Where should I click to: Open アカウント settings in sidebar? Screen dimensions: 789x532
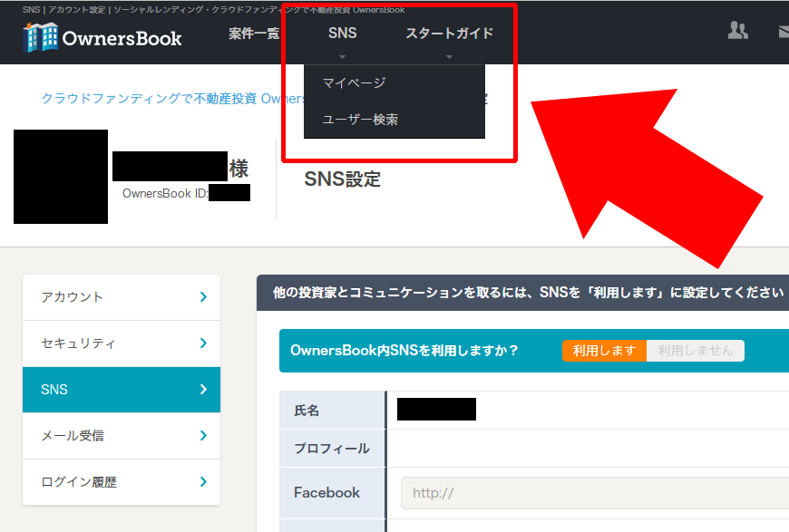tap(122, 297)
